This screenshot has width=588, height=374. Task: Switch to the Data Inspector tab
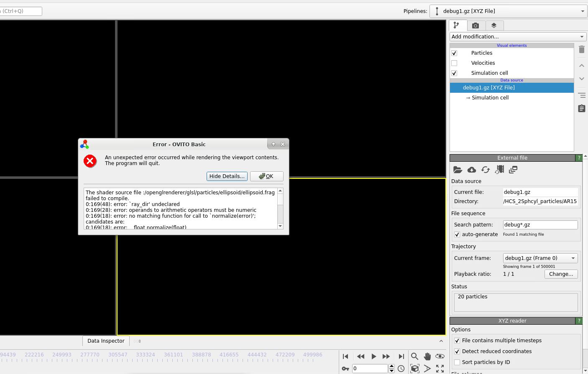click(x=105, y=341)
